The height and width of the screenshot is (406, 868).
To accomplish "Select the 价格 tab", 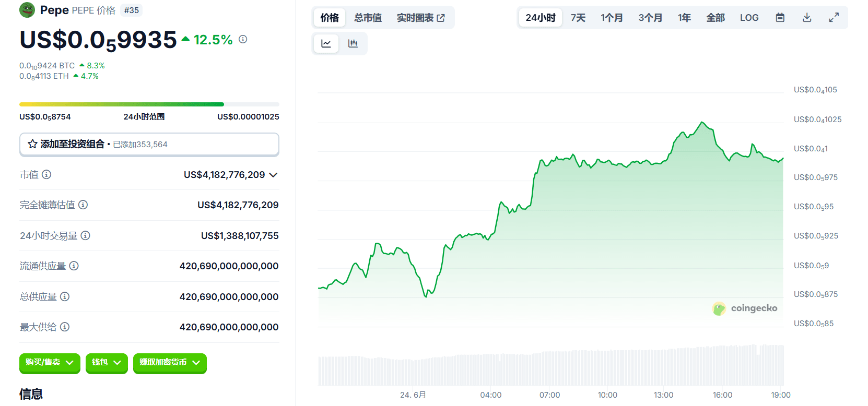I will (330, 18).
